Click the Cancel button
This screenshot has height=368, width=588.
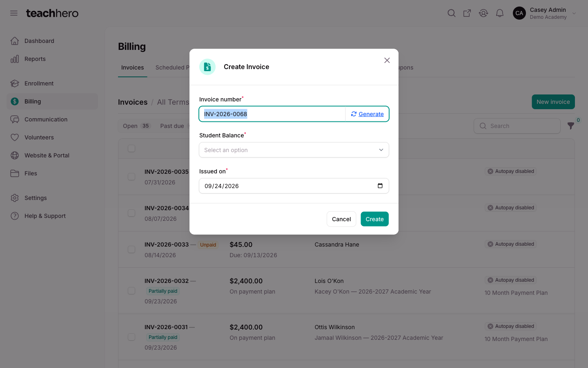coord(341,219)
